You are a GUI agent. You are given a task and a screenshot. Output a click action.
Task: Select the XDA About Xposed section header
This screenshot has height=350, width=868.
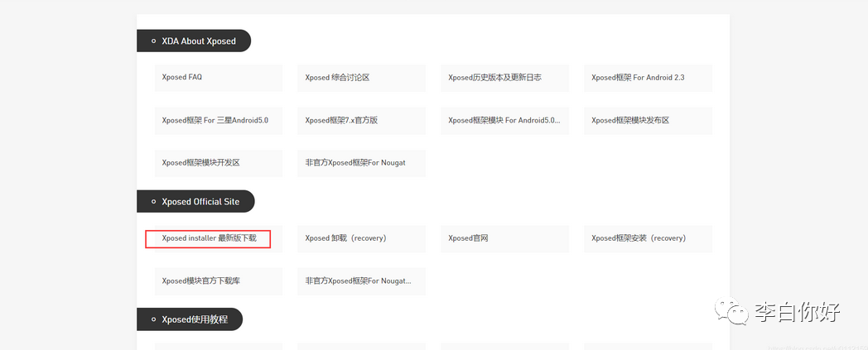(x=194, y=41)
